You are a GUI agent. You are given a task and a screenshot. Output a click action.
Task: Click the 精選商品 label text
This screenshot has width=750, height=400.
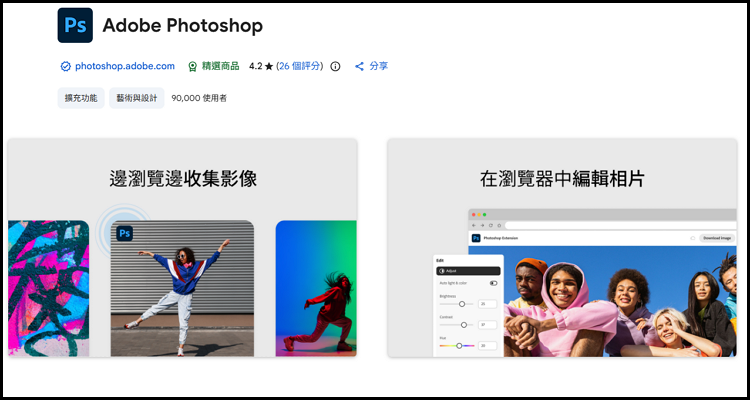(x=220, y=67)
